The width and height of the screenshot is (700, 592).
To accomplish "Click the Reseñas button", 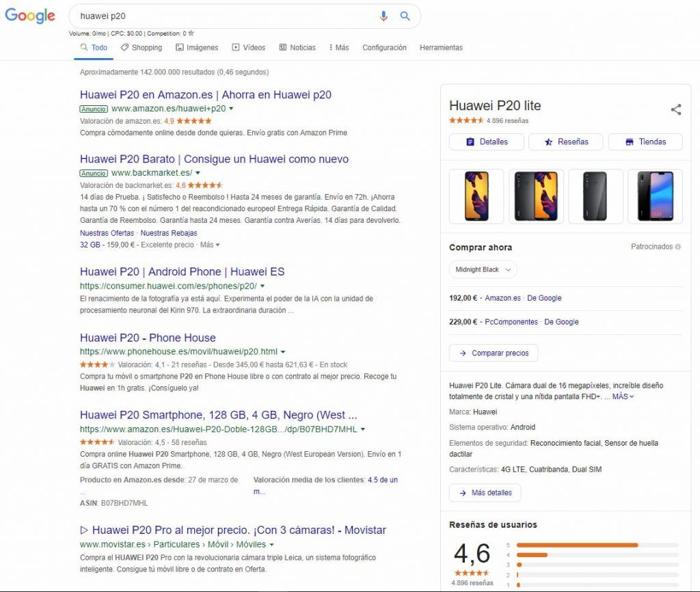I will [565, 142].
